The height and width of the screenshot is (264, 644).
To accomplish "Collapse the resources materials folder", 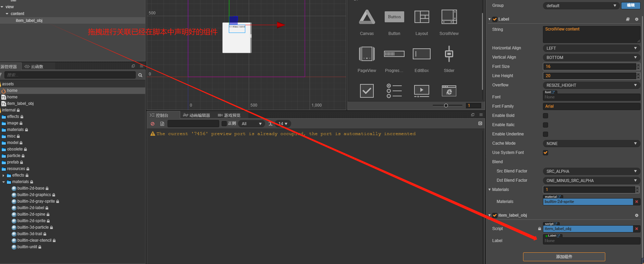I will (3, 182).
